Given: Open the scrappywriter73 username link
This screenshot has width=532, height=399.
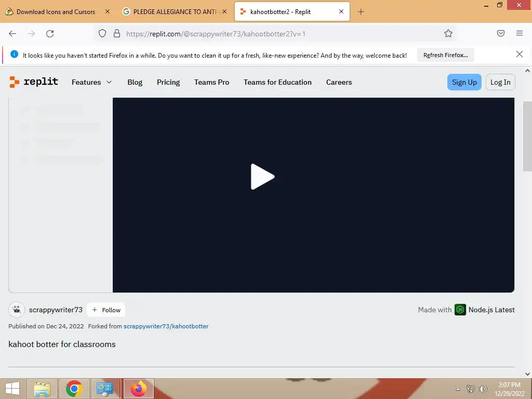Looking at the screenshot, I should tap(56, 310).
